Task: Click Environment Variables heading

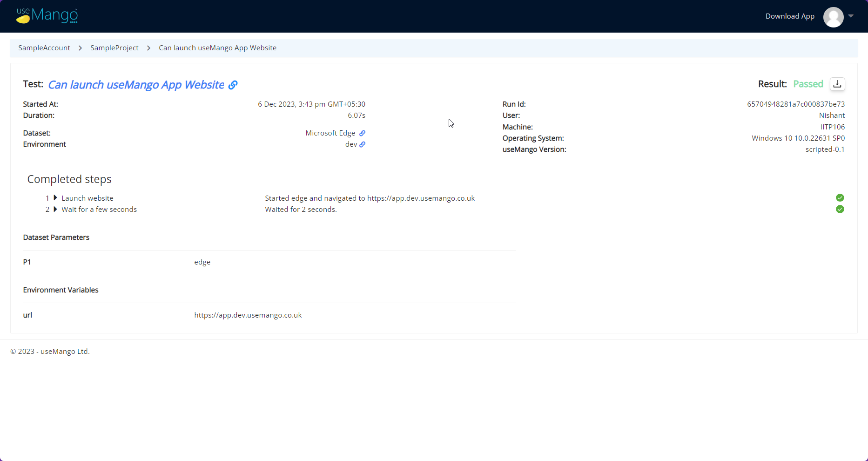Action: click(61, 290)
